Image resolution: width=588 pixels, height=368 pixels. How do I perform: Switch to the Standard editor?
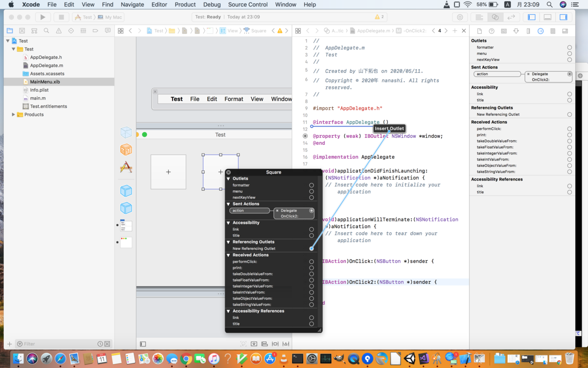tap(479, 17)
